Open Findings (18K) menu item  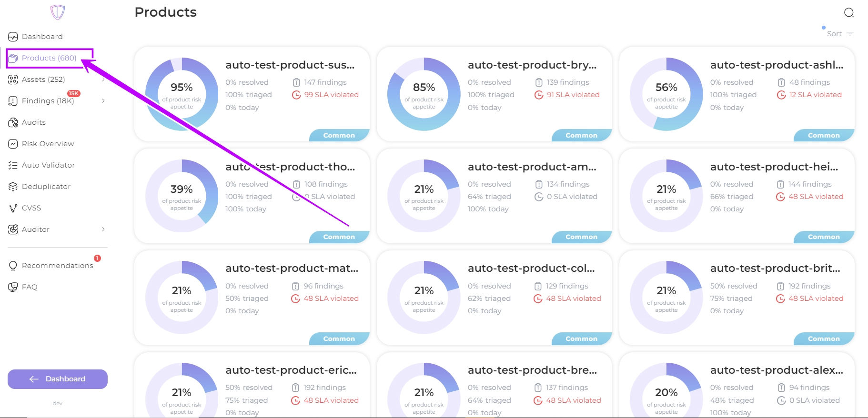pyautogui.click(x=48, y=101)
